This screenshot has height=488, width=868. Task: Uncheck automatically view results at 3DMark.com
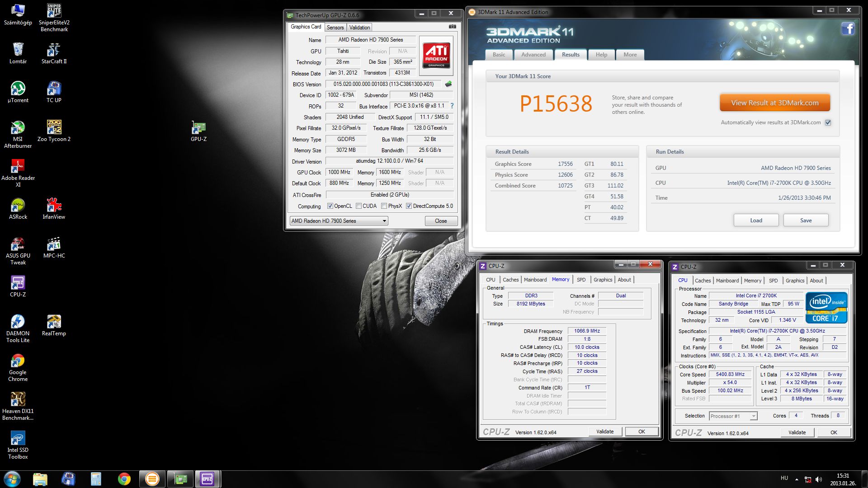point(828,122)
